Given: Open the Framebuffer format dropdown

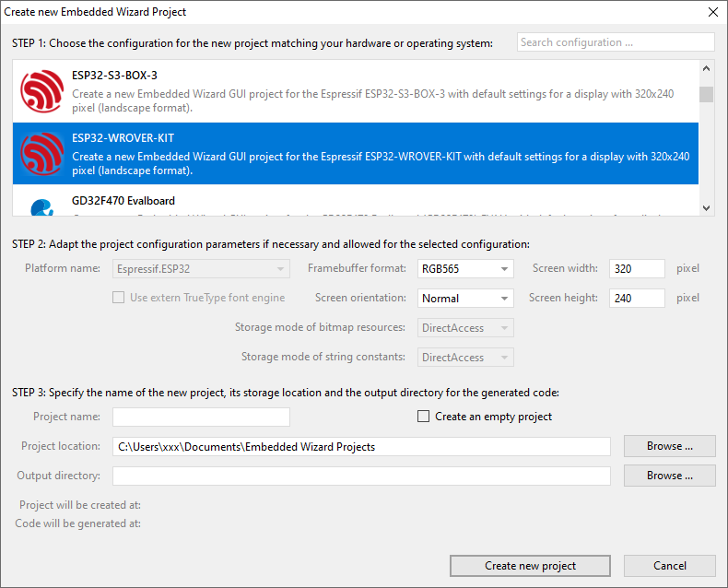Looking at the screenshot, I should (x=465, y=269).
